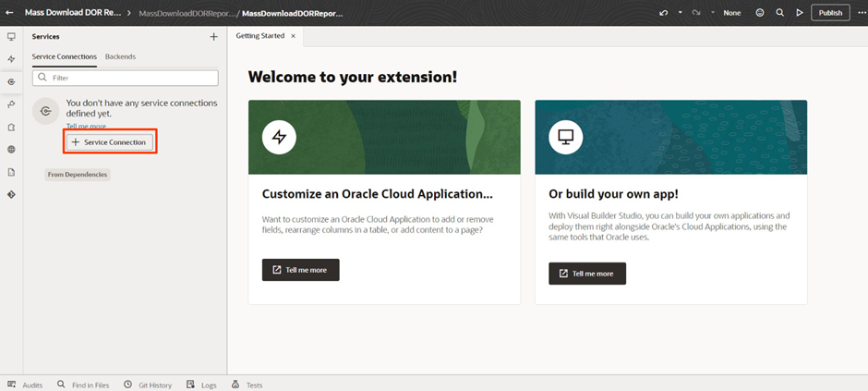The image size is (868, 391).
Task: Click the middle MassDownloadDORRepor... breadcrumb
Action: pyautogui.click(x=187, y=13)
